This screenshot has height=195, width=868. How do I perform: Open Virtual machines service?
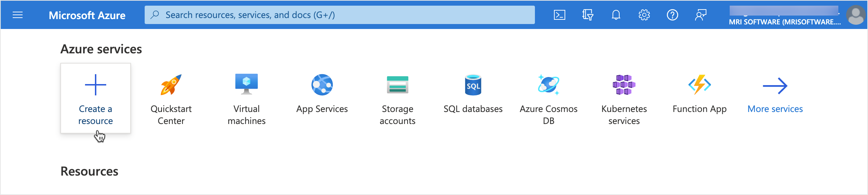247,99
